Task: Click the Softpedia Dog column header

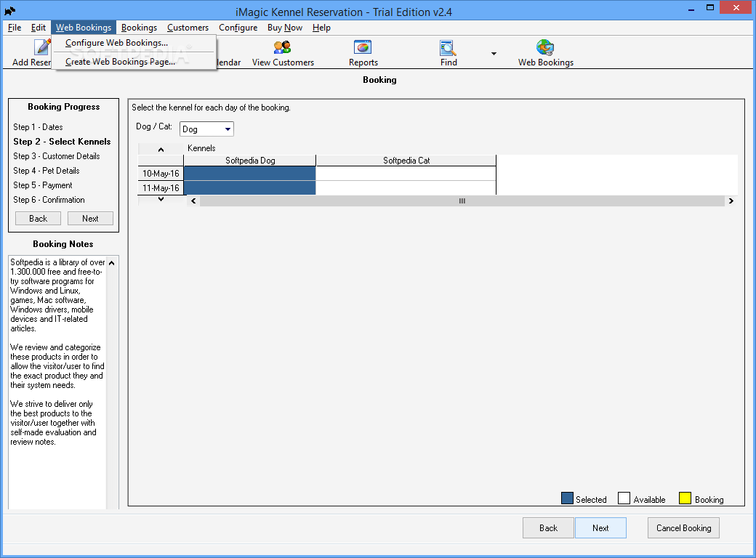Action: [250, 161]
